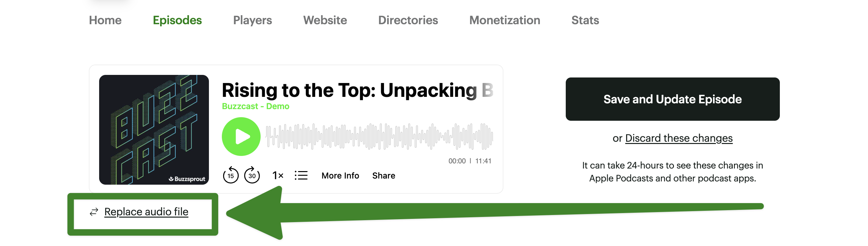Go to the Players tab

tap(253, 20)
